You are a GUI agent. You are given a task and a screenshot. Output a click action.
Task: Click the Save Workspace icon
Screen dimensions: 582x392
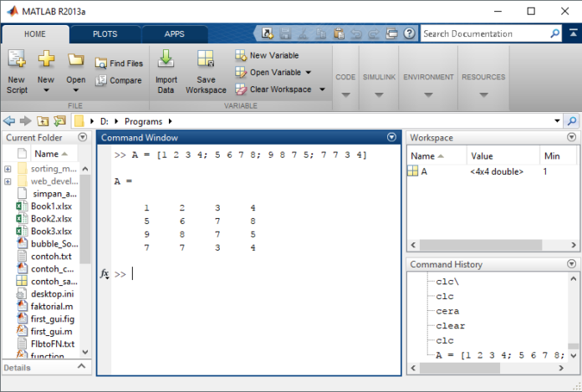(206, 60)
